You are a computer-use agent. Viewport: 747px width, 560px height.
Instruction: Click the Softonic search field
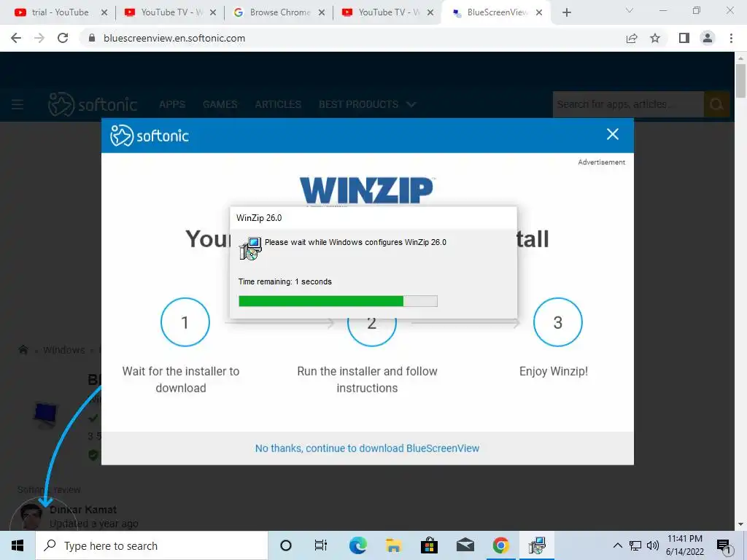[x=628, y=104]
